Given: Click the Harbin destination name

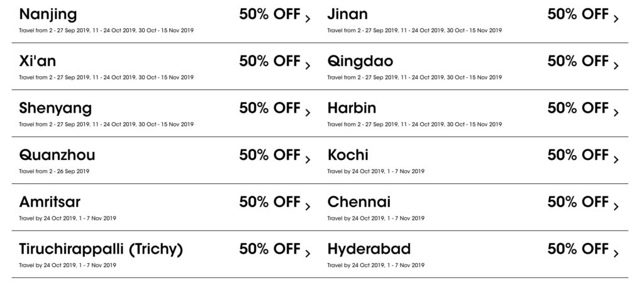Looking at the screenshot, I should pos(352,108).
